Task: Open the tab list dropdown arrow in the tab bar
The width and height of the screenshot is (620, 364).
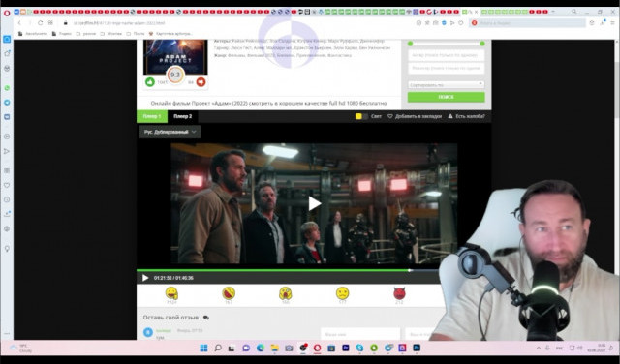Action: click(553, 12)
